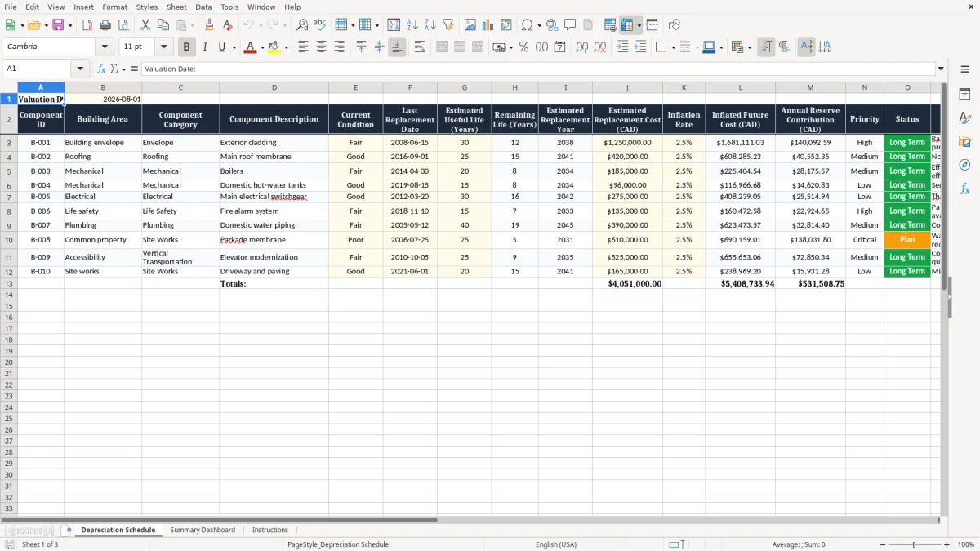Insert a hyperlink icon

pos(552,25)
